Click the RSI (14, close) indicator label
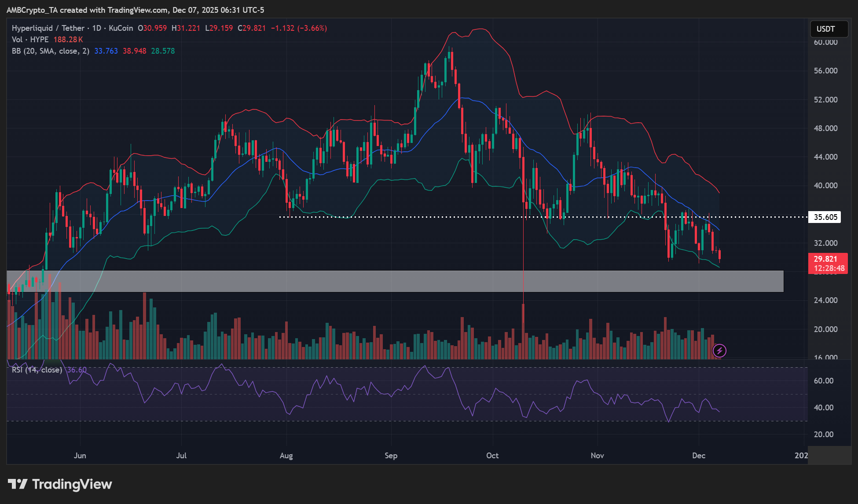The image size is (858, 504). [x=37, y=370]
